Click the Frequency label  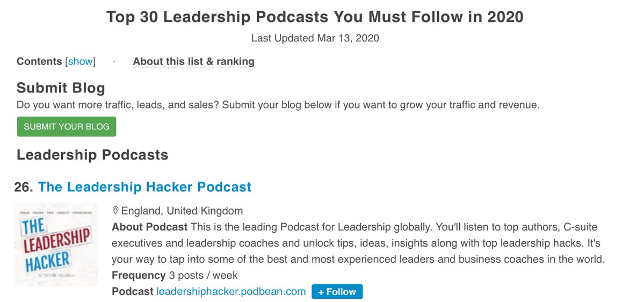coord(138,275)
